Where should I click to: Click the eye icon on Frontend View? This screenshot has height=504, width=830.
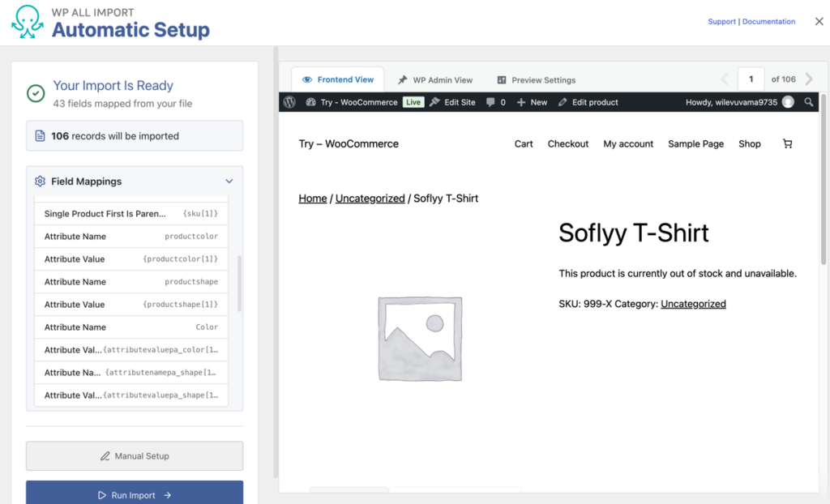pos(307,80)
